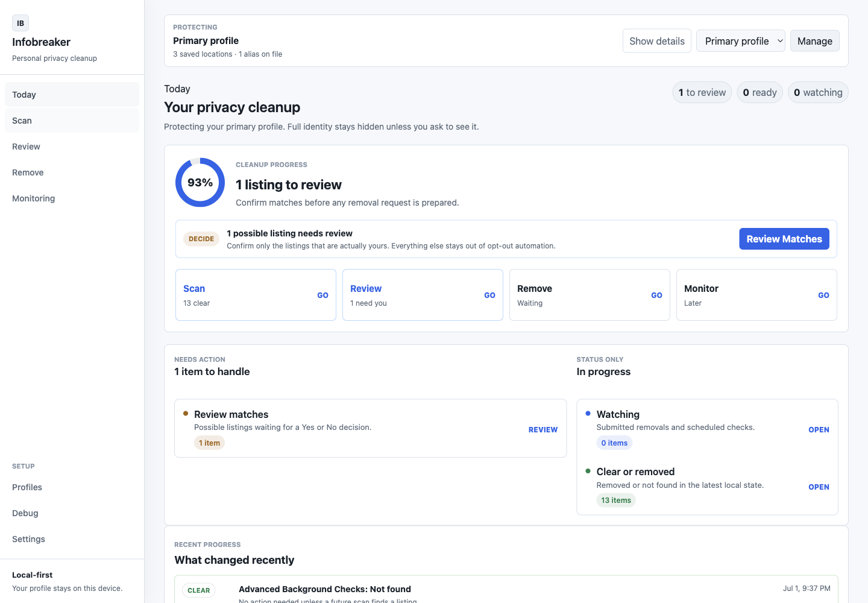Click the 93% cleanup progress ring

tap(200, 182)
